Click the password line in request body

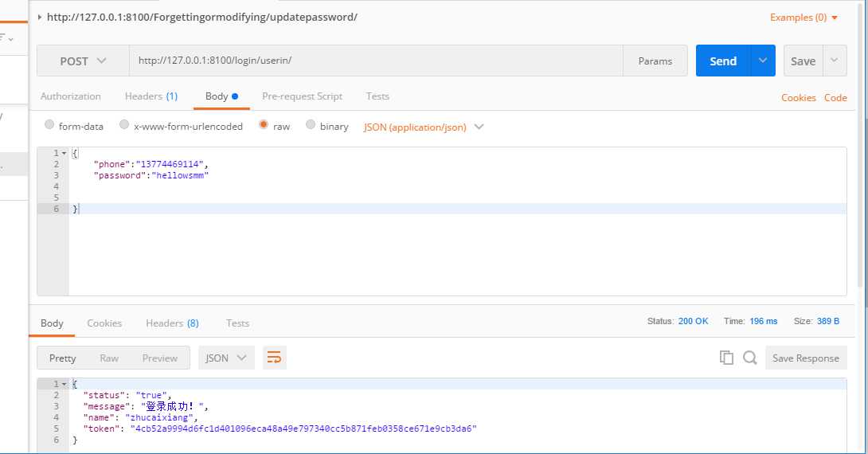click(151, 175)
